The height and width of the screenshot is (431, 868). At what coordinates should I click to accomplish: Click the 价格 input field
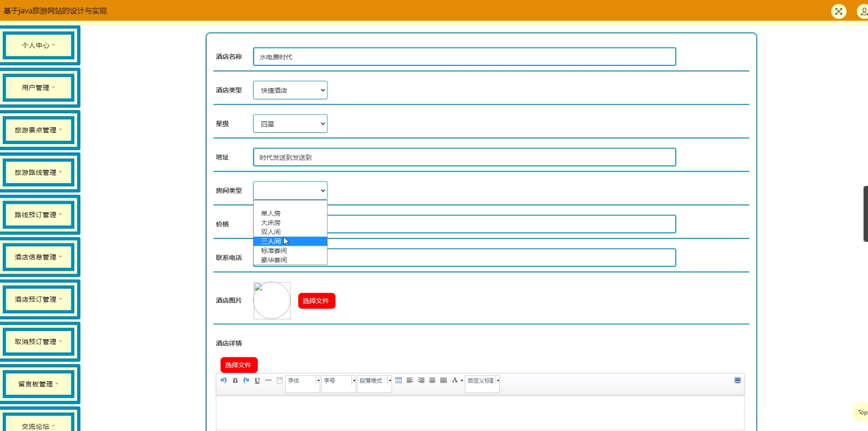click(x=464, y=224)
